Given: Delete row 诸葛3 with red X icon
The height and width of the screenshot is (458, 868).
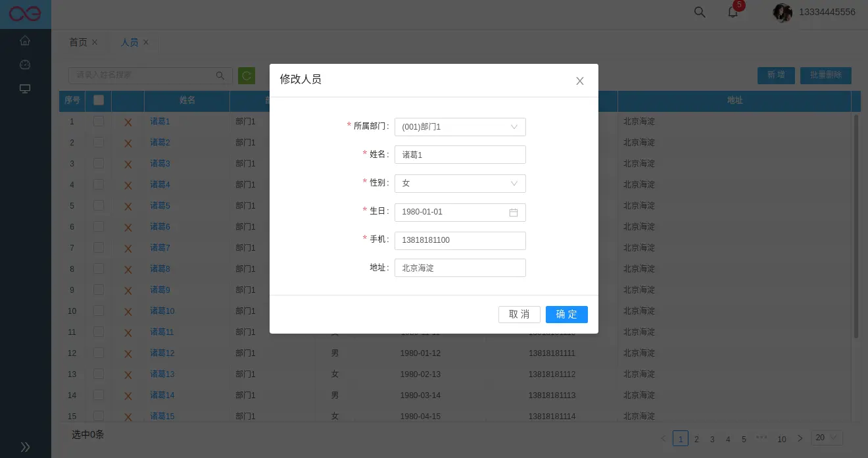Looking at the screenshot, I should pyautogui.click(x=128, y=165).
